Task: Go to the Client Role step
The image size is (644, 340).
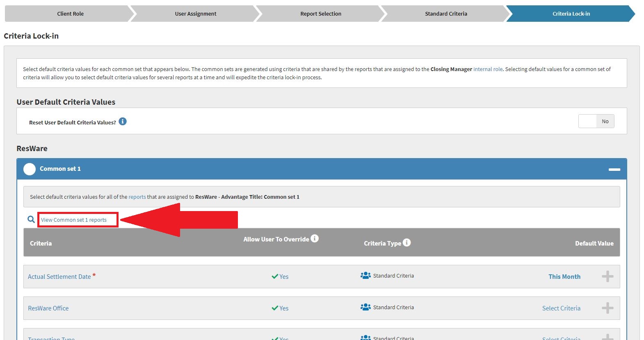Action: (x=70, y=14)
